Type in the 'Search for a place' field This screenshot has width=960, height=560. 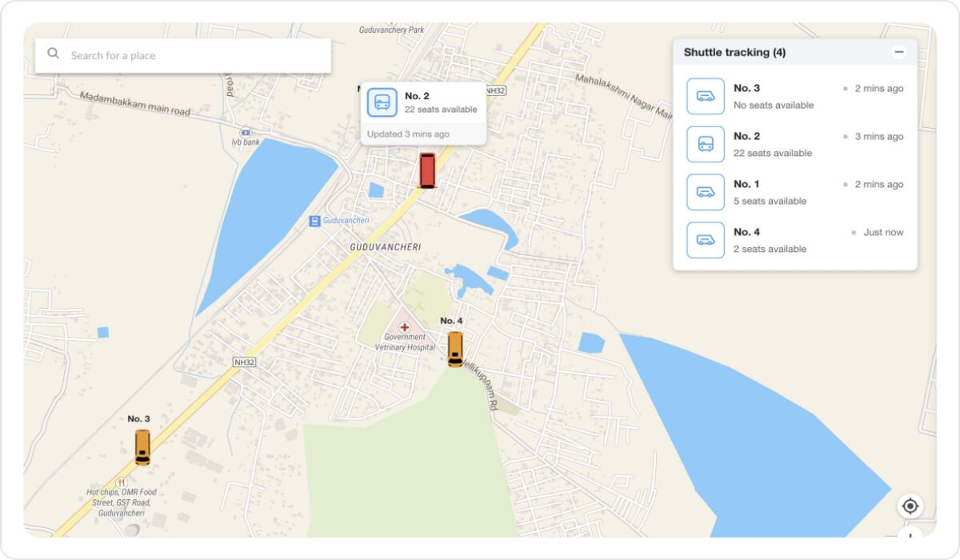point(192,55)
